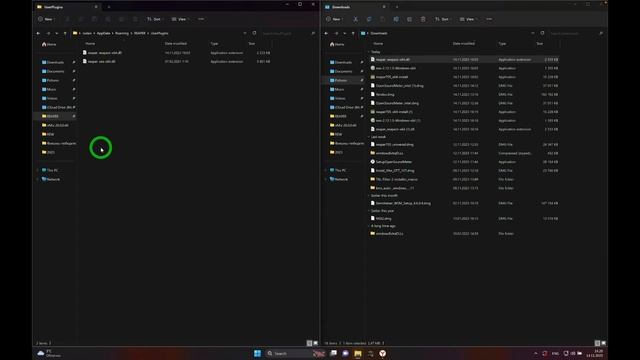The image size is (640, 360).
Task: Sort UserPlugins files by Date modified
Action: tap(176, 43)
